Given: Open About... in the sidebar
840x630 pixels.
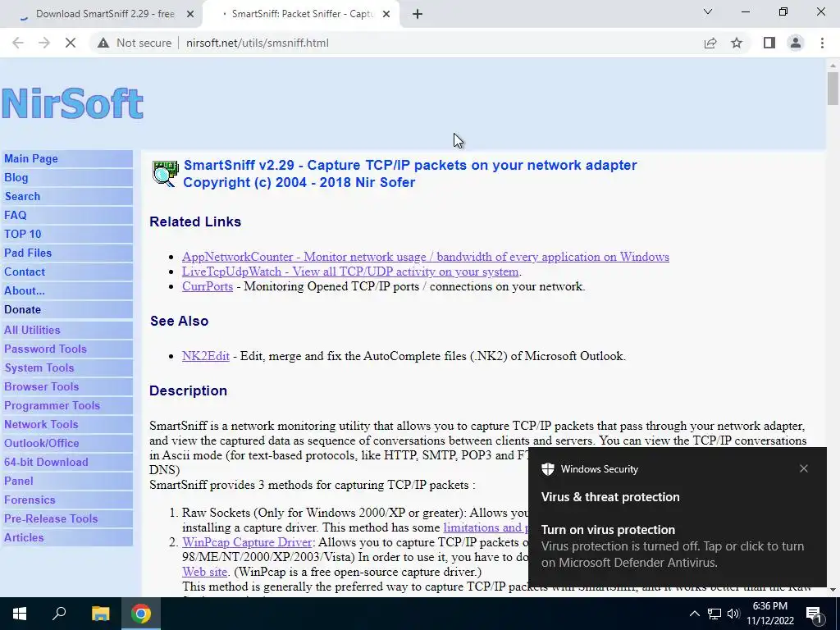Looking at the screenshot, I should pyautogui.click(x=67, y=290).
